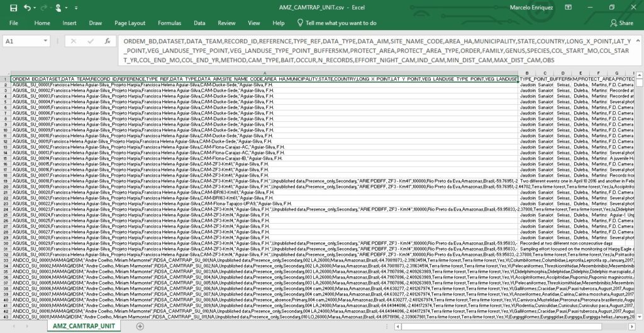The image size is (644, 333).
Task: Click the Touch/Mouse Mode icon
Action: click(58, 8)
